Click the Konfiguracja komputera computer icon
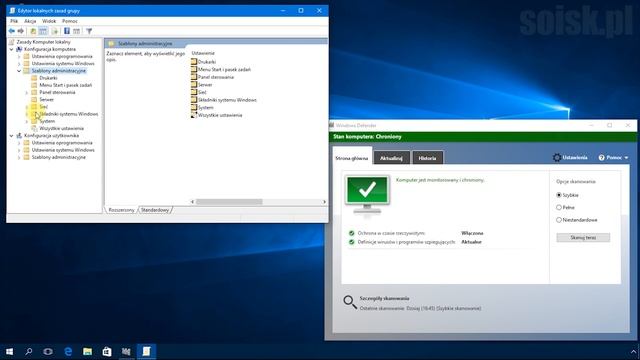The height and width of the screenshot is (360, 640). coord(19,49)
